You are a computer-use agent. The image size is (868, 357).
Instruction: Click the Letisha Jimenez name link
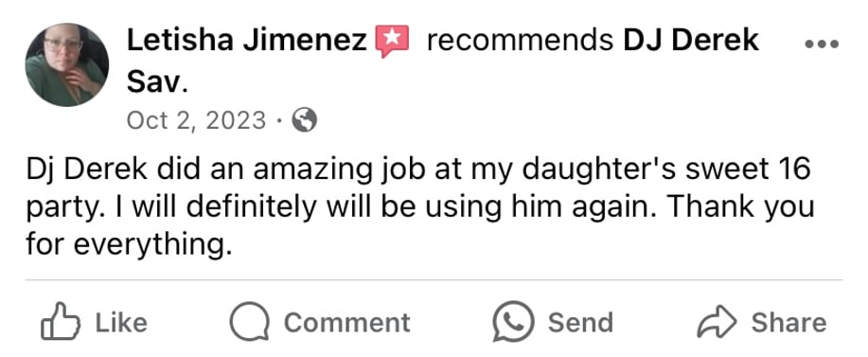point(246,41)
